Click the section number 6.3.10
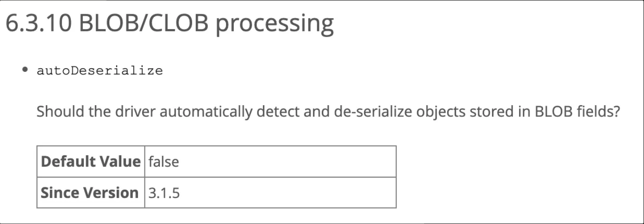Viewport: 644px width, 224px height. tap(38, 24)
